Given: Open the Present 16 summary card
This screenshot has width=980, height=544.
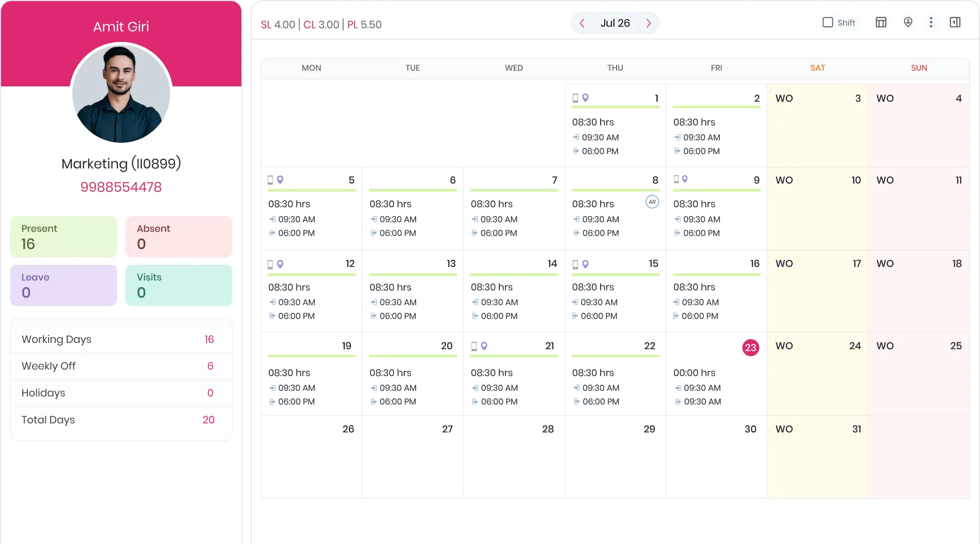Looking at the screenshot, I should click(64, 237).
